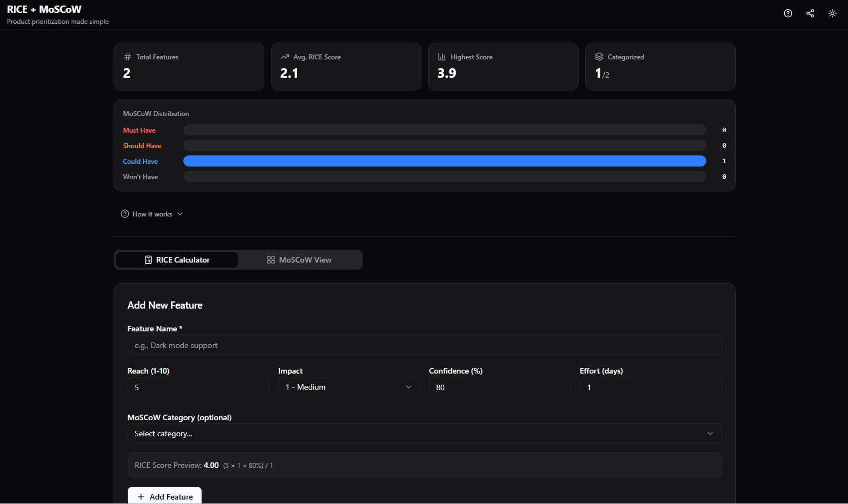Click the Confidence percentage field
This screenshot has width=848, height=504.
(x=499, y=387)
